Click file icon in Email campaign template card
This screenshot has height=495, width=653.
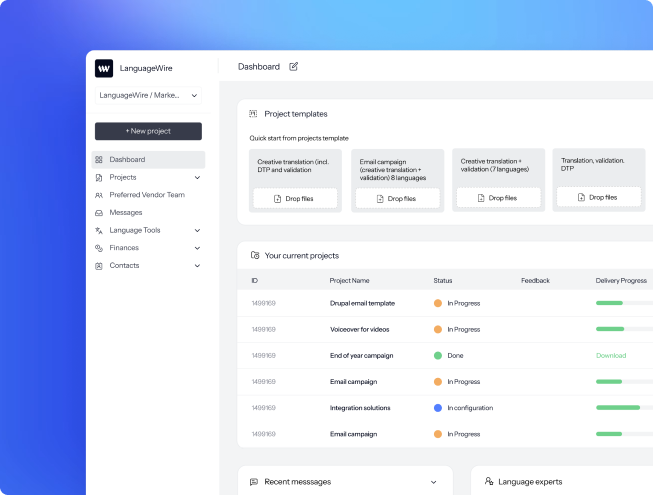click(380, 199)
